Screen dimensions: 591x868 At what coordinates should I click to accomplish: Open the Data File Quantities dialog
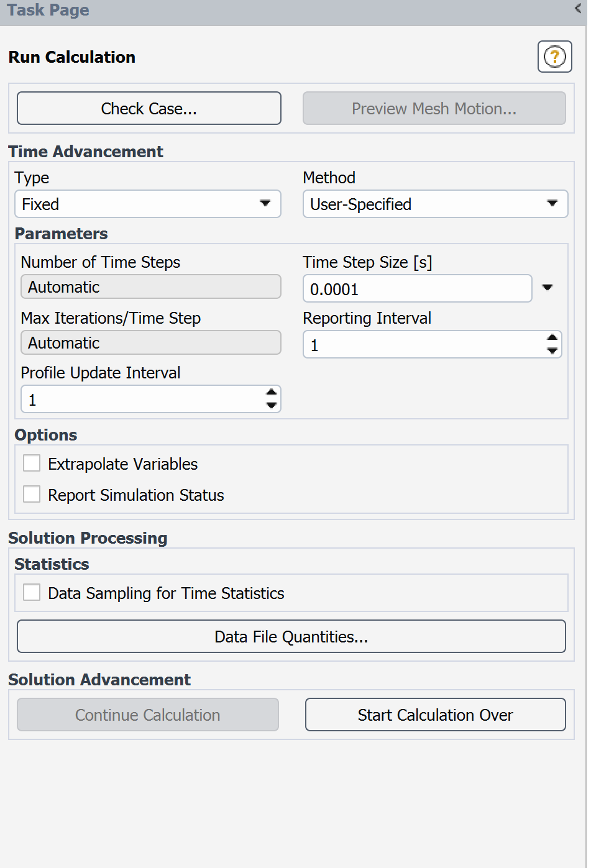(291, 637)
